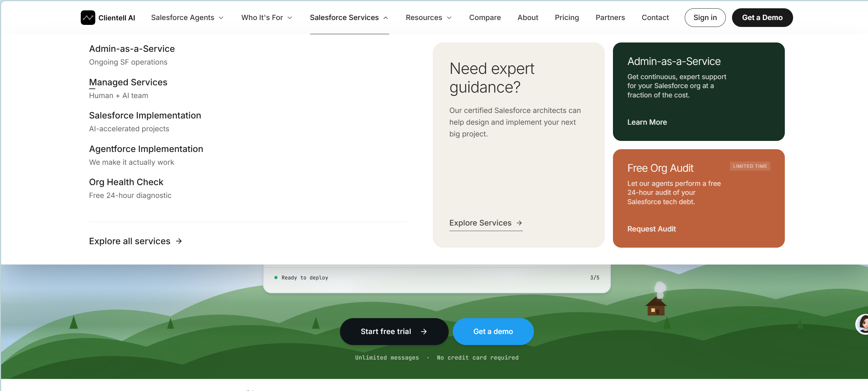Click the Start free trial button
This screenshot has height=391, width=868.
pyautogui.click(x=394, y=332)
